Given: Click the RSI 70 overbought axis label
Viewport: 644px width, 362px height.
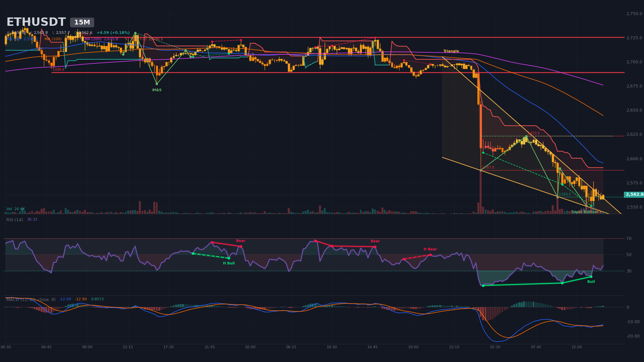Looking at the screenshot, I should pos(629,239).
